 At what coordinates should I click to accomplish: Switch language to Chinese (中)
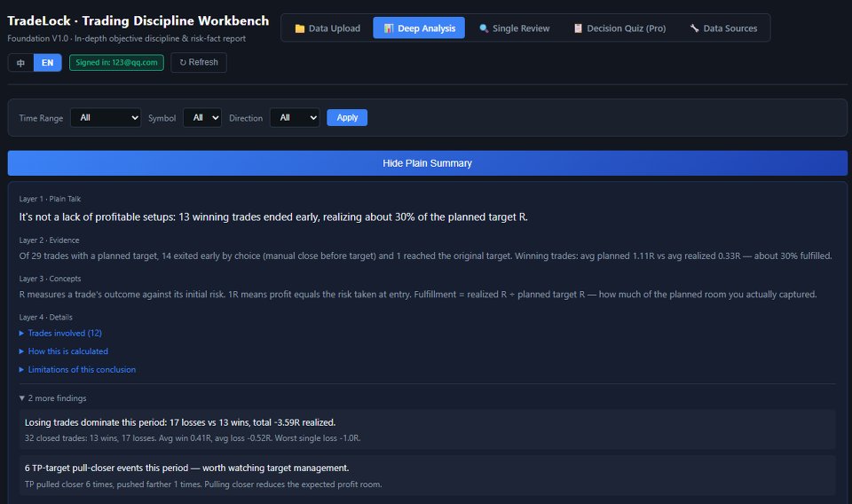click(20, 62)
